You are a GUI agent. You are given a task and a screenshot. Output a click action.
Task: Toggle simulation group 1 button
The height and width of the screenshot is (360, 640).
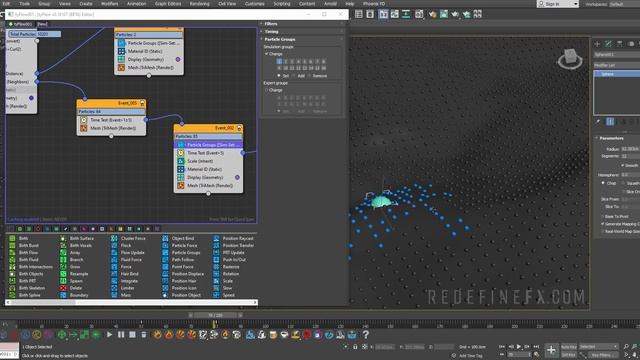pos(279,62)
